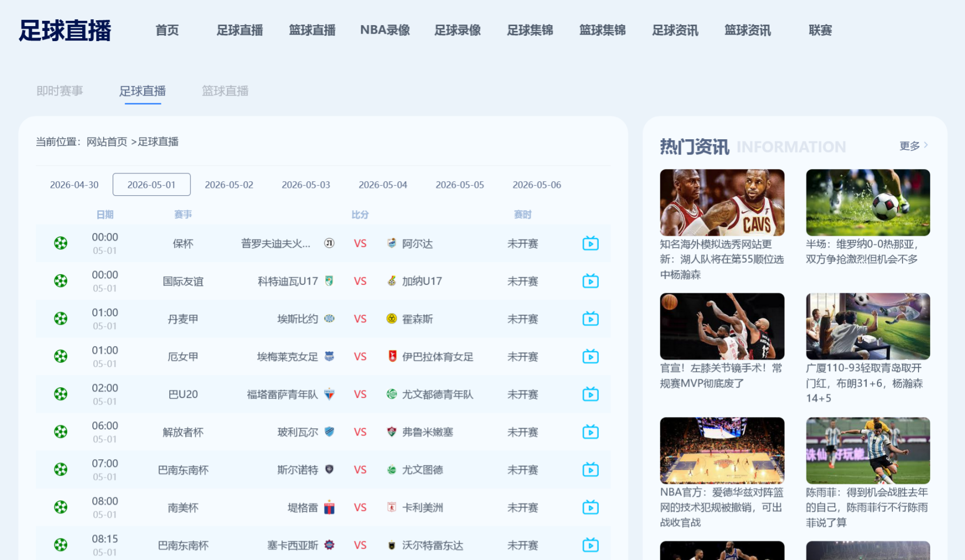This screenshot has width=965, height=560.
Task: Open live stream icon for 堤格雷 vs 卡利美洲
Action: coord(590,507)
